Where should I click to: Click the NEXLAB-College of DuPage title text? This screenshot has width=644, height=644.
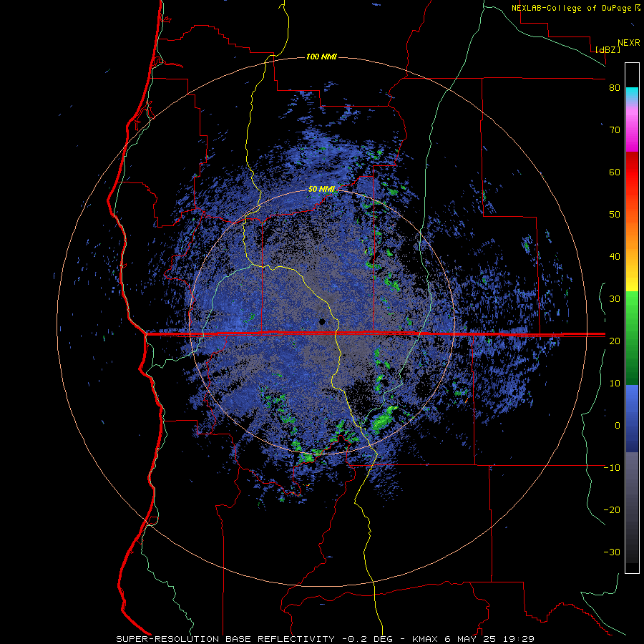pyautogui.click(x=573, y=8)
